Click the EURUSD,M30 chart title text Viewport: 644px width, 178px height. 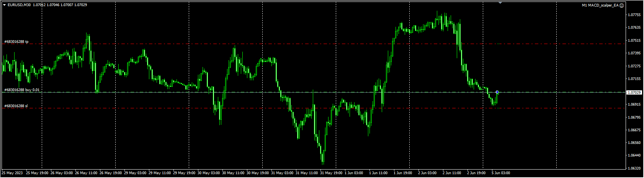19,5
